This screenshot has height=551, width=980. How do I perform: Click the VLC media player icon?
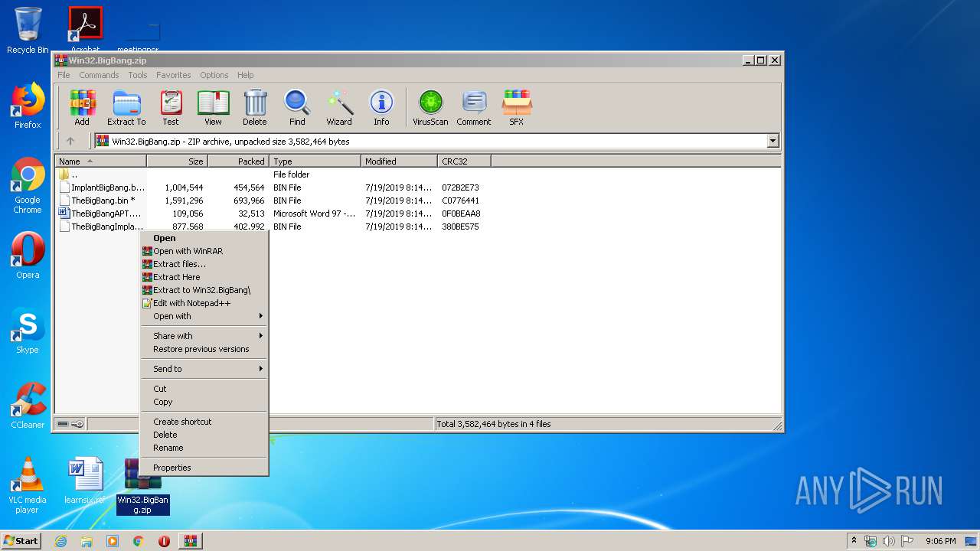coord(28,485)
